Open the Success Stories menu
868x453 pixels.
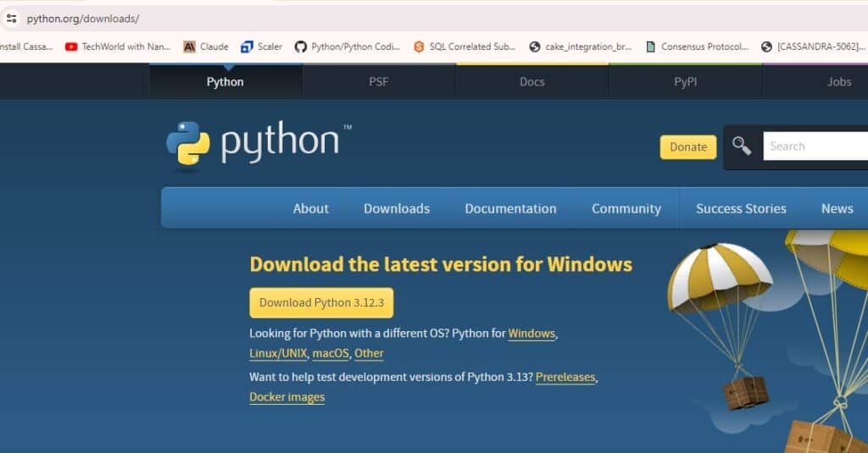tap(741, 208)
